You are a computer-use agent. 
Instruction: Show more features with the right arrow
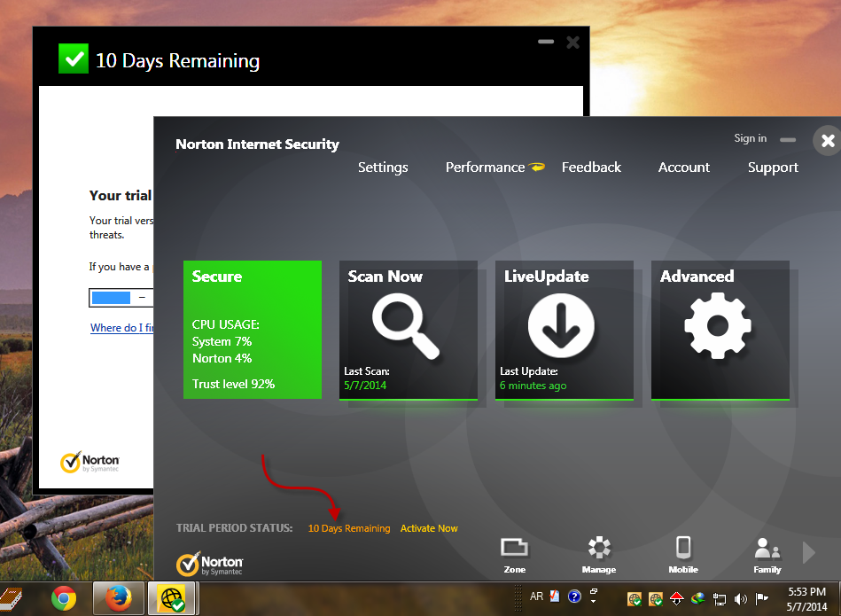click(x=809, y=553)
